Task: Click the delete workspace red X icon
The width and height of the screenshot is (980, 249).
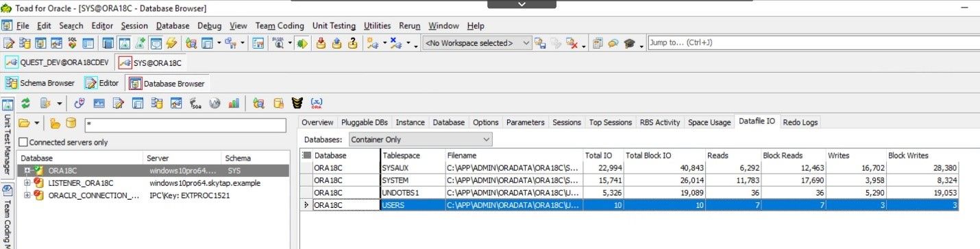Action: click(572, 43)
